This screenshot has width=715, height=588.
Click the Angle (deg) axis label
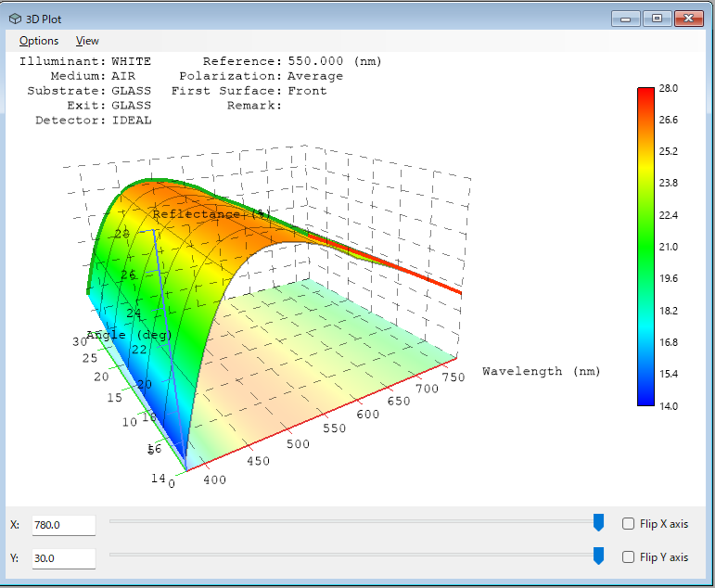click(129, 335)
